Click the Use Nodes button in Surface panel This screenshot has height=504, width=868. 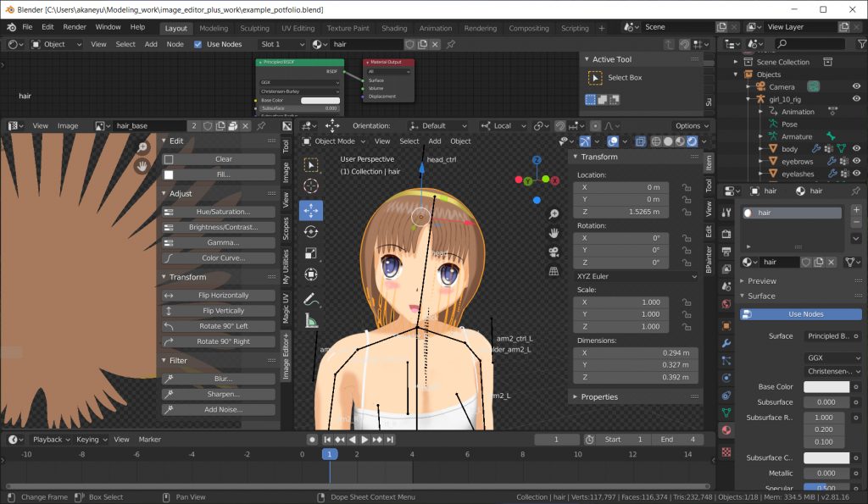(x=801, y=314)
